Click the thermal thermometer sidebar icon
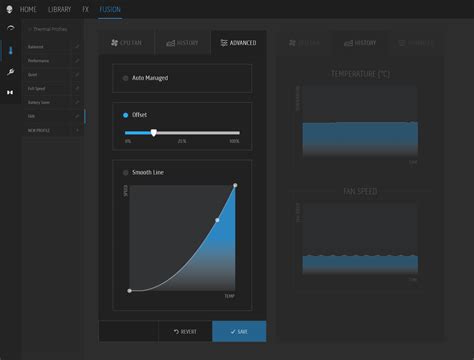Screen dimensions: 474x360 [11, 51]
